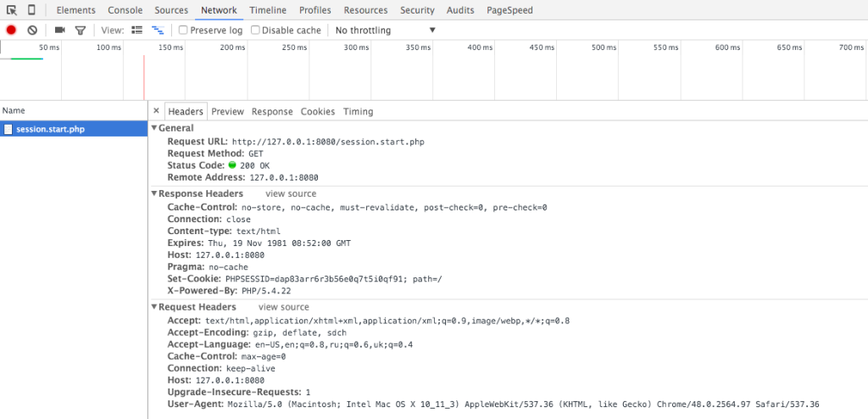Screen dimensions: 868x419
Task: Collapse the General section
Action: click(x=154, y=128)
